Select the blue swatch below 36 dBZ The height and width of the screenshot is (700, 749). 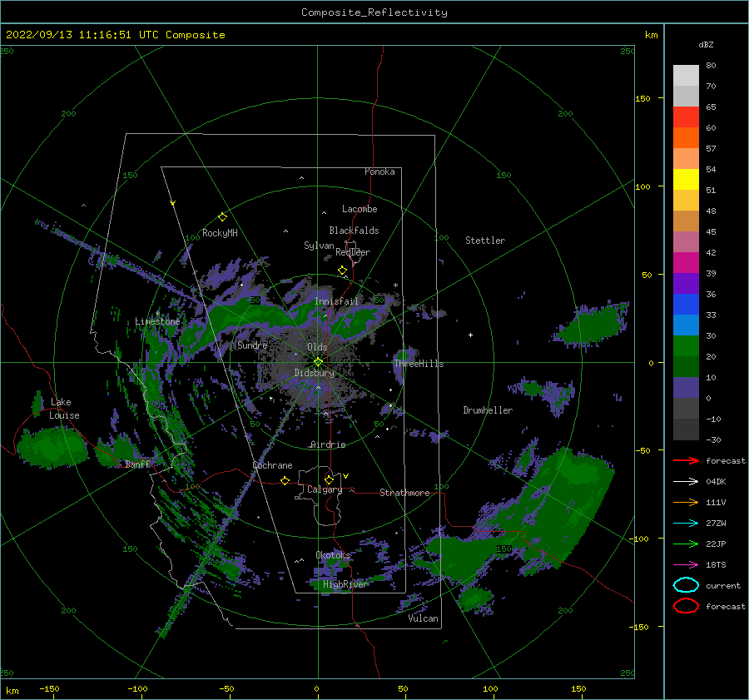pyautogui.click(x=686, y=305)
